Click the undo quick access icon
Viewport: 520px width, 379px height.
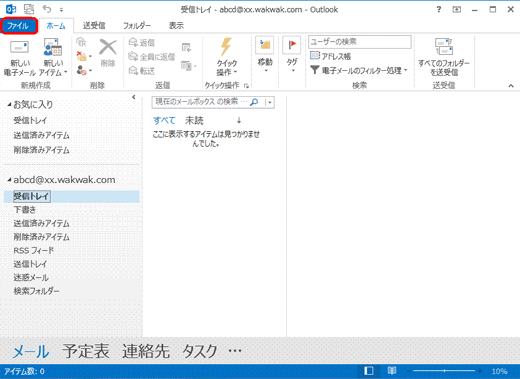point(47,9)
